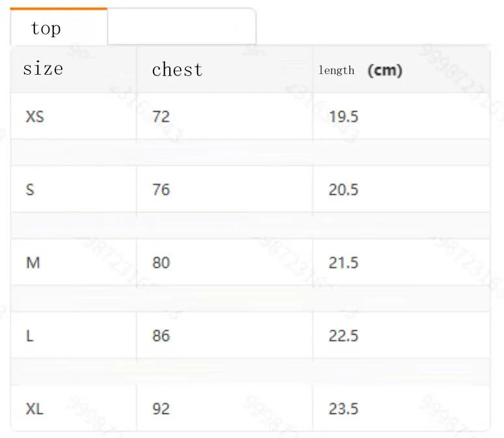This screenshot has width=504, height=438.
Task: Click the length value 23.5
Action: [343, 409]
